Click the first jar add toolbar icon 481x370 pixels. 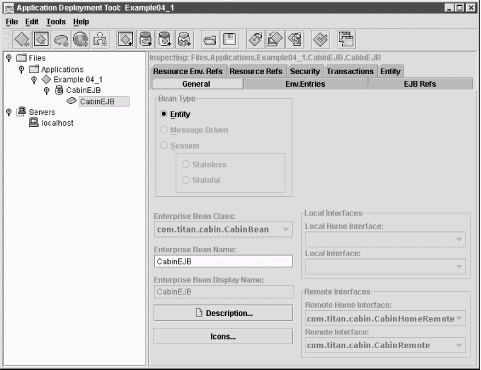coord(145,39)
